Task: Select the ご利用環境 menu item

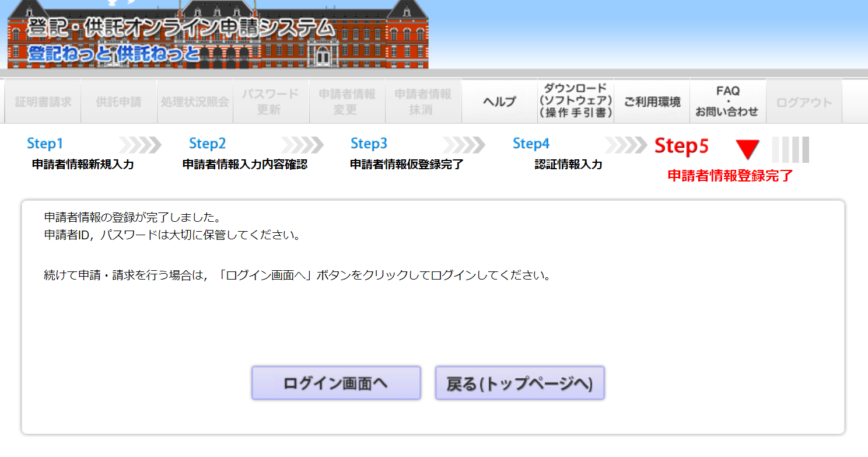Action: pos(652,102)
